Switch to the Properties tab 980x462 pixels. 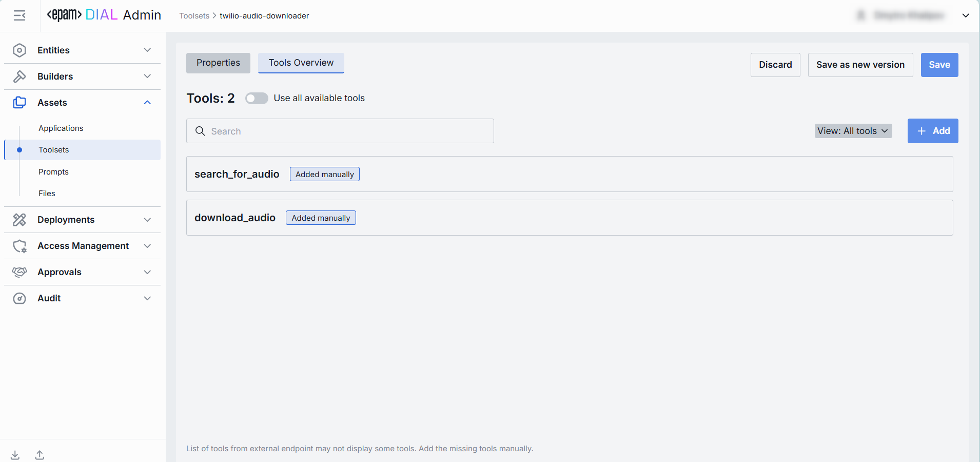pos(218,63)
